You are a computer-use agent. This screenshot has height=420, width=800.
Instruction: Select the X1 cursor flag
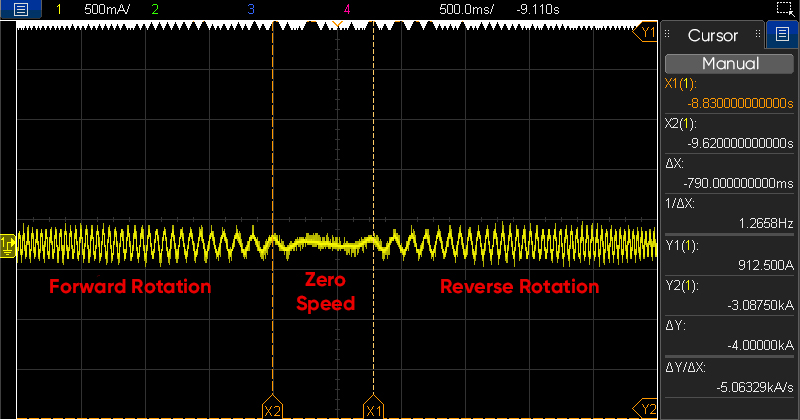coord(373,410)
